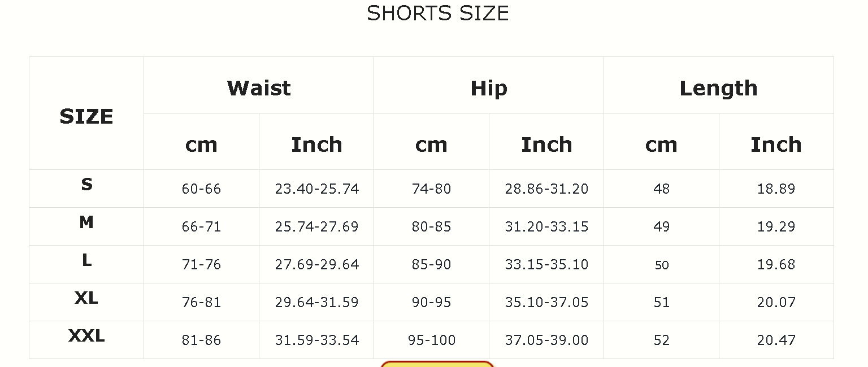
Task: Select the M size row label
Action: [x=86, y=222]
